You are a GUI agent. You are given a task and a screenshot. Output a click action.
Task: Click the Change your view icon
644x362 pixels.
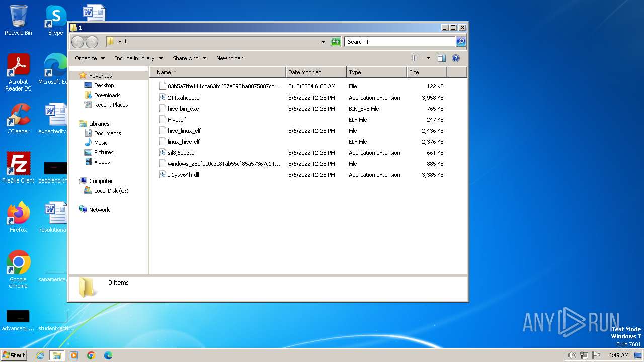[416, 58]
